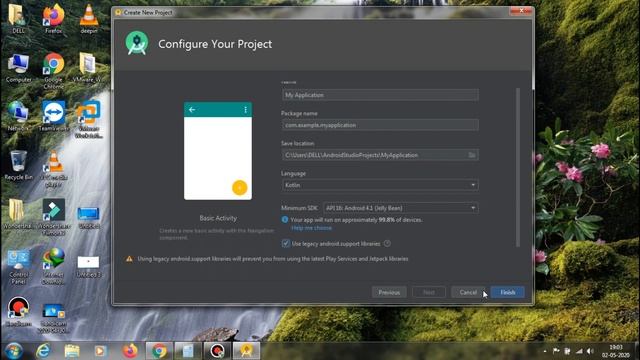Click the Previous button

[x=389, y=292]
